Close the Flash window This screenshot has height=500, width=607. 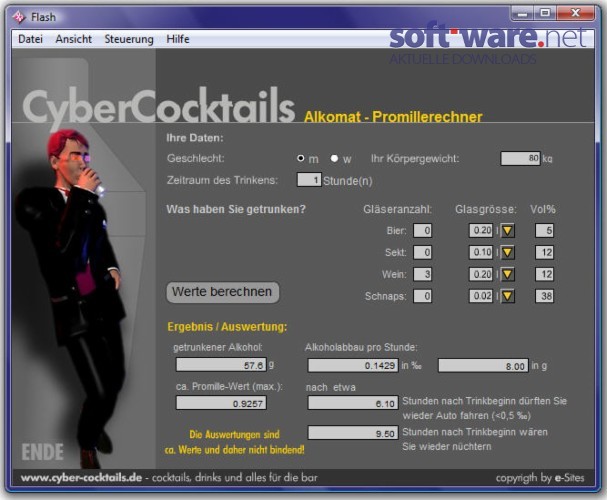click(x=575, y=14)
